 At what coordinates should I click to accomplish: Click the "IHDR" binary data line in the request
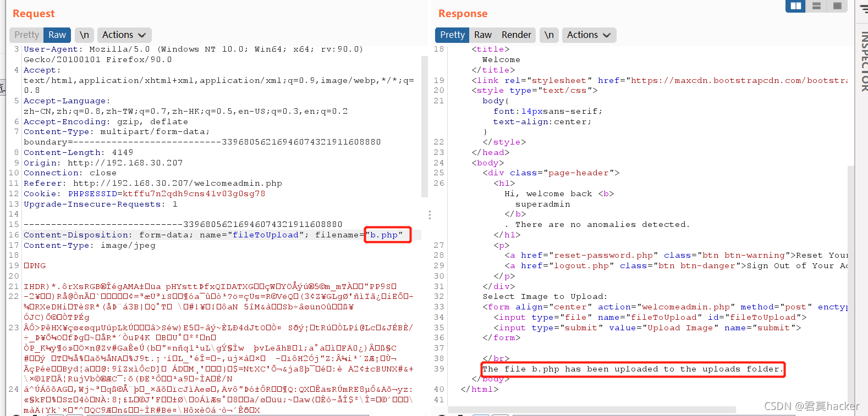(210, 287)
